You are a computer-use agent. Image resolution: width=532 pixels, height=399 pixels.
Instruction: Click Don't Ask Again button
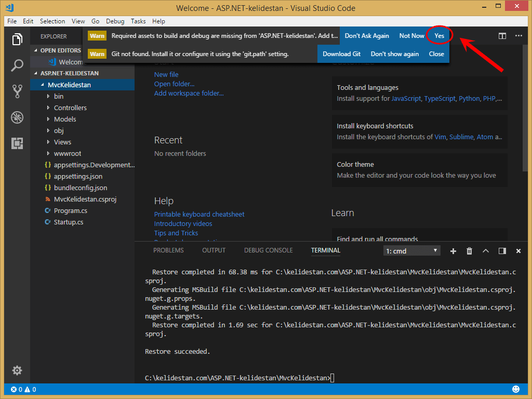pos(367,36)
